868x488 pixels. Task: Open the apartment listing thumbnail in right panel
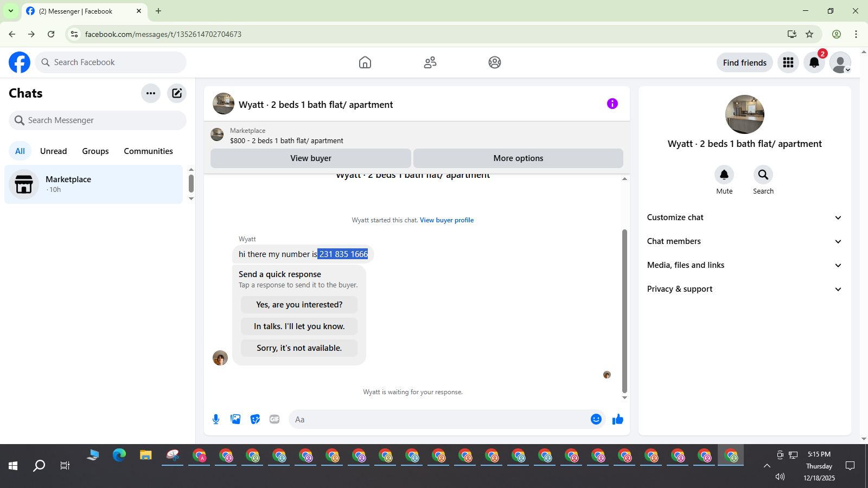(745, 114)
